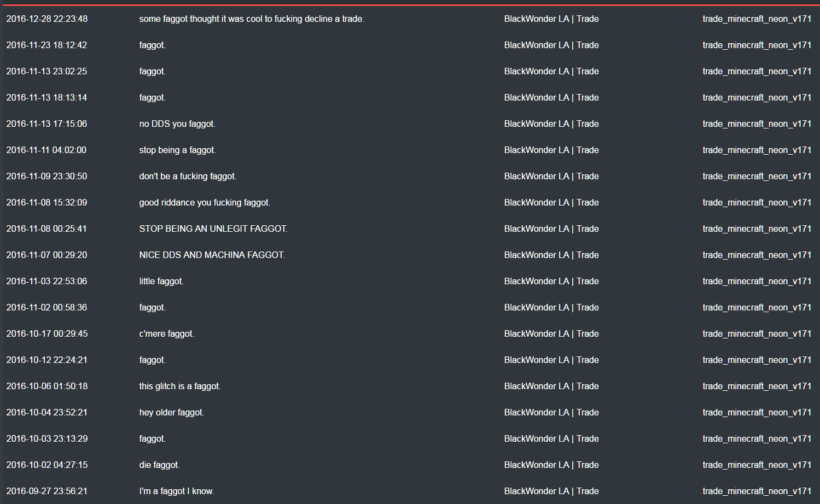Select the 2016-11-02 00:58:36 timestamp
820x504 pixels.
[x=46, y=307]
